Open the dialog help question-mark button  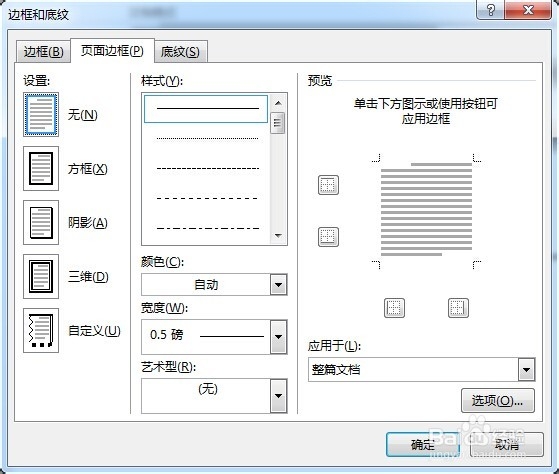click(491, 10)
